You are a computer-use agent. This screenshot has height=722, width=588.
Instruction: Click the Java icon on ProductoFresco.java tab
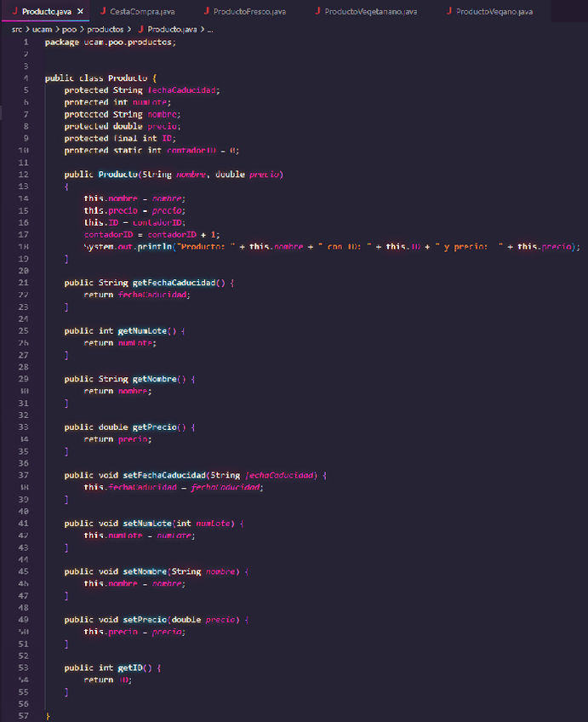pos(209,11)
